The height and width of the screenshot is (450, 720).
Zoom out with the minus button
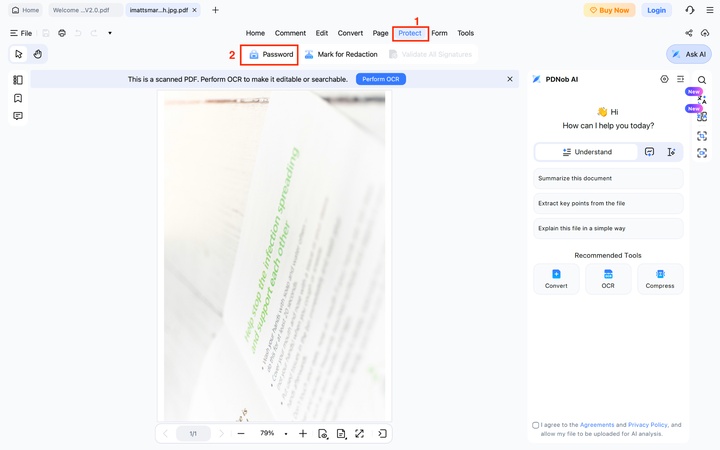(241, 433)
